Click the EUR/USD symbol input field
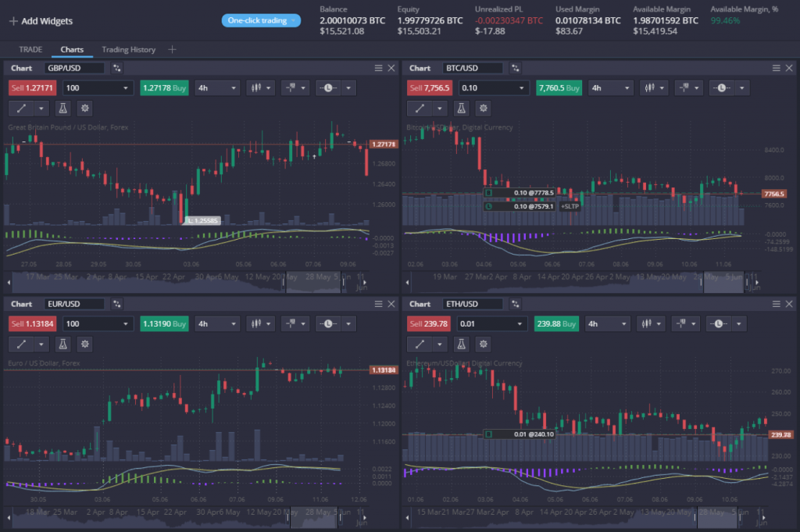The height and width of the screenshot is (532, 800). coord(74,304)
